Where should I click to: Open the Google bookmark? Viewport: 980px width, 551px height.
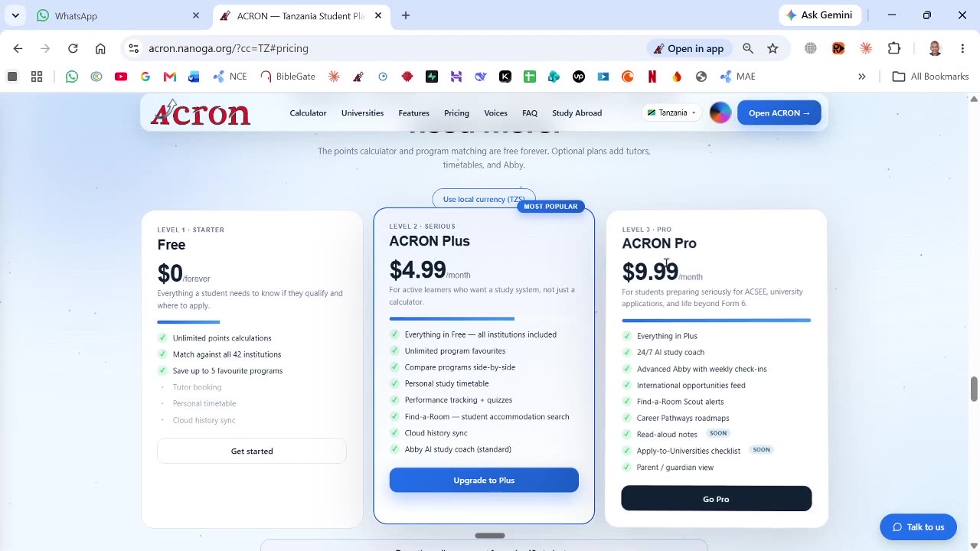point(145,77)
